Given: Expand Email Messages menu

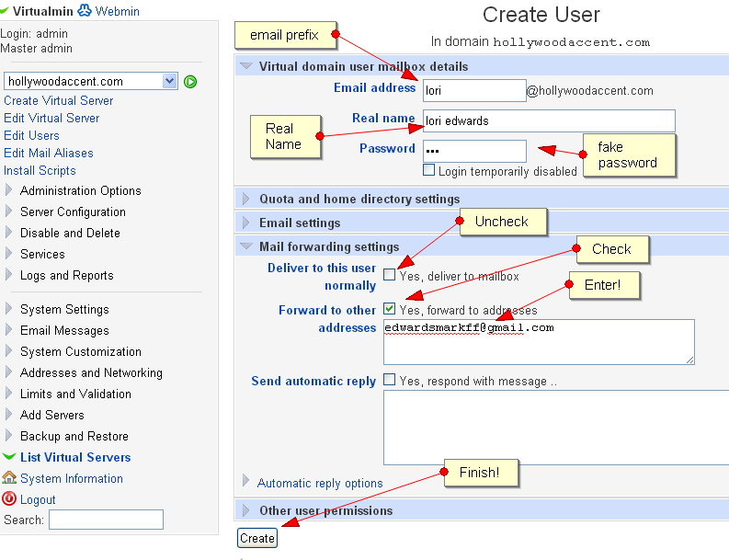Looking at the screenshot, I should [x=9, y=330].
